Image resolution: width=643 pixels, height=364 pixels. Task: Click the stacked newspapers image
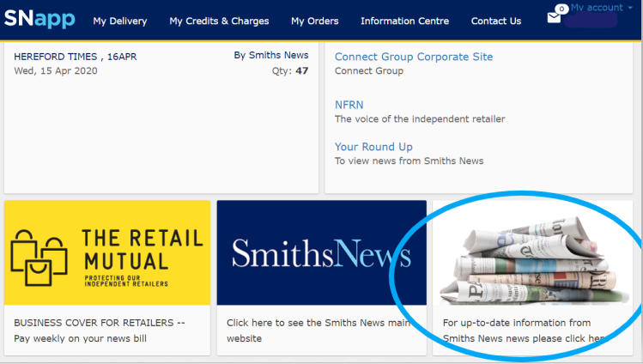(x=533, y=252)
